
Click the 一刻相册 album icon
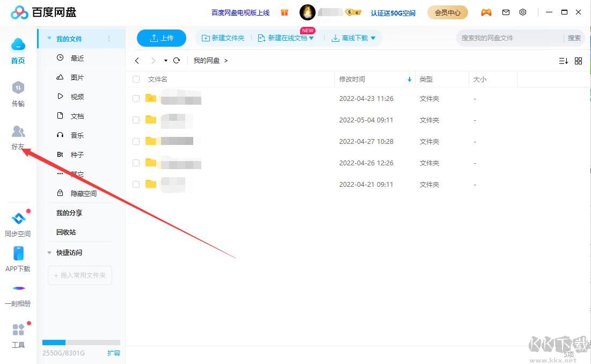pos(18,288)
